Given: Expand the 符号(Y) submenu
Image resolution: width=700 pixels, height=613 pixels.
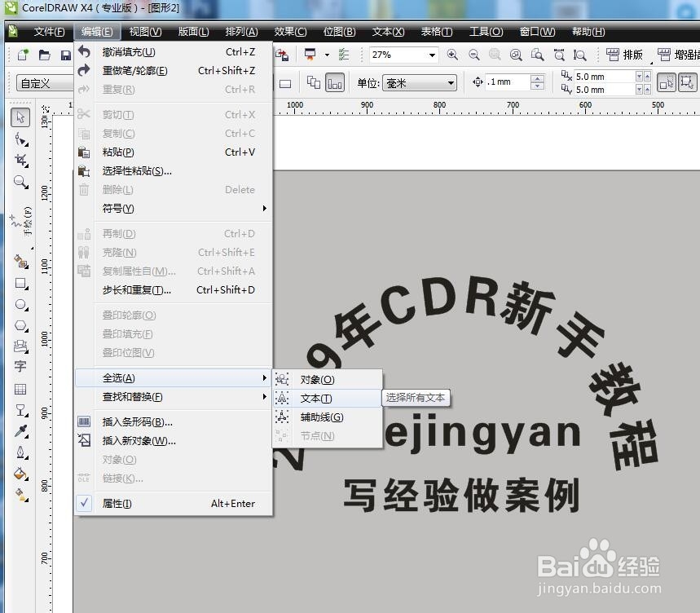Looking at the screenshot, I should click(x=174, y=209).
